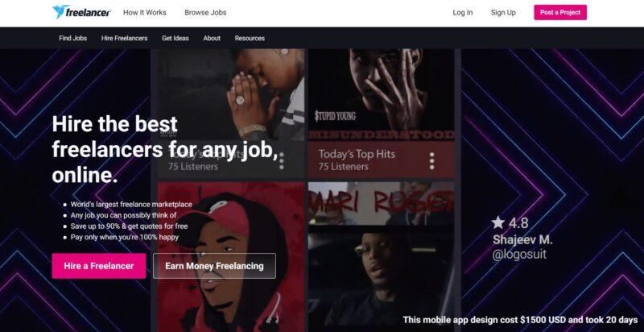Click the Hire a Freelancer button
The image size is (644, 332).
tap(98, 266)
